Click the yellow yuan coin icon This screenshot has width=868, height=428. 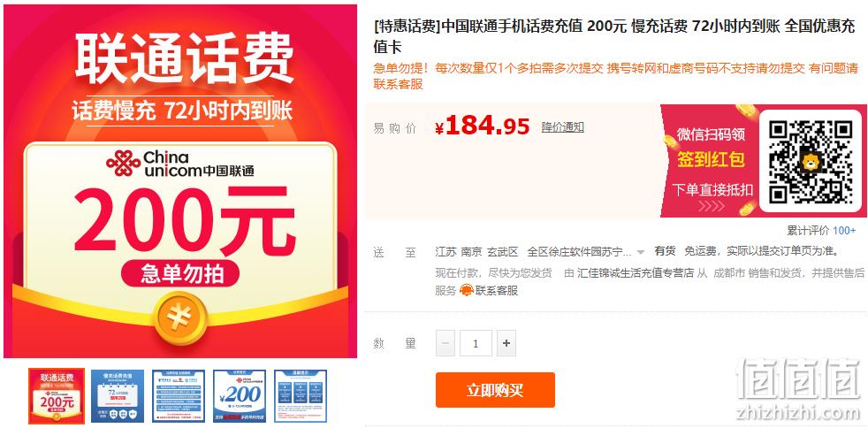[180, 318]
